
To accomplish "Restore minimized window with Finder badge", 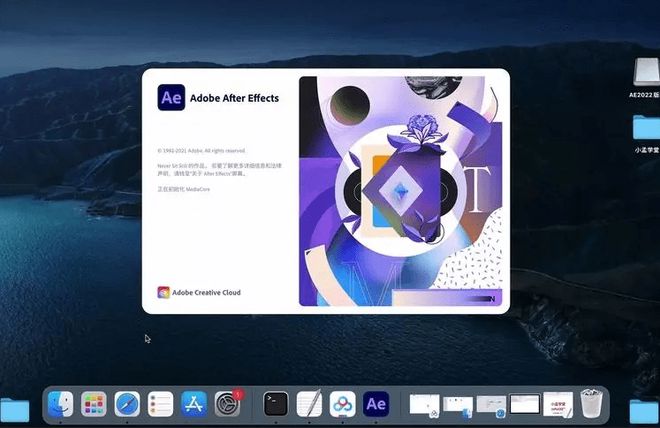I will pyautogui.click(x=458, y=407).
